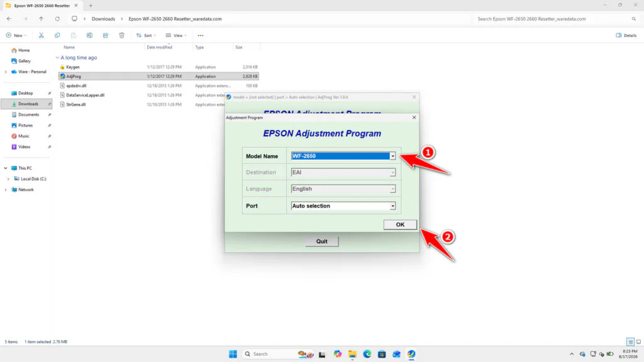Screen dimensions: 644x362
Task: Open Music in the navigation pane
Action: tap(23, 136)
